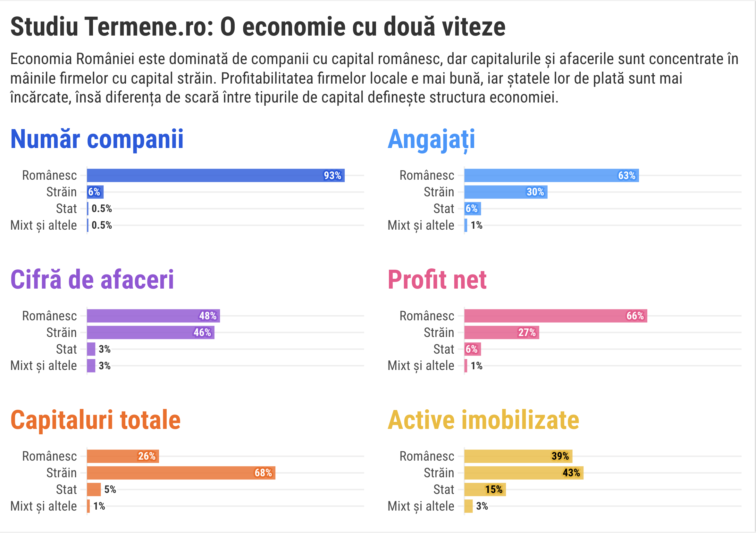Click the "Active imobilizate" heading

483,420
